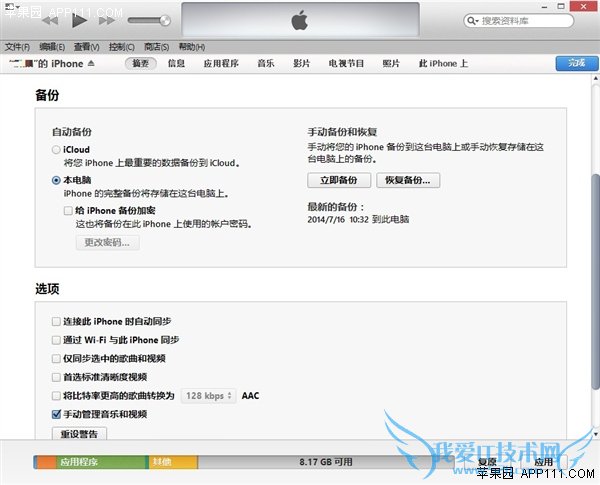Open the 帮助(H) menu

click(x=192, y=47)
